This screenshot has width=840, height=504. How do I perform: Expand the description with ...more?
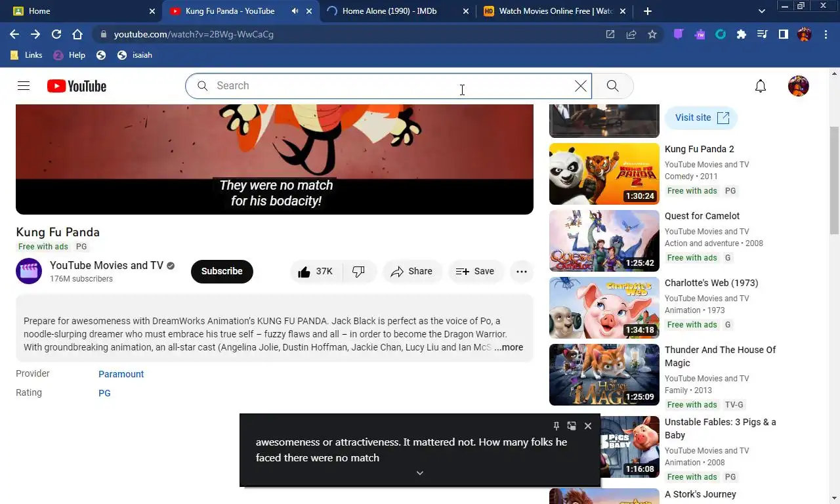pyautogui.click(x=509, y=347)
